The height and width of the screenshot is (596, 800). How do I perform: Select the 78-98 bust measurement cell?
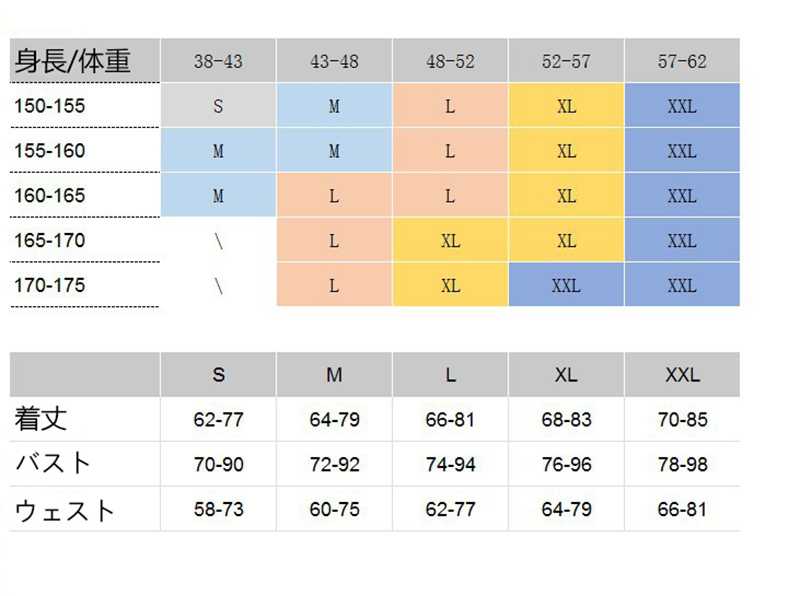click(x=682, y=464)
